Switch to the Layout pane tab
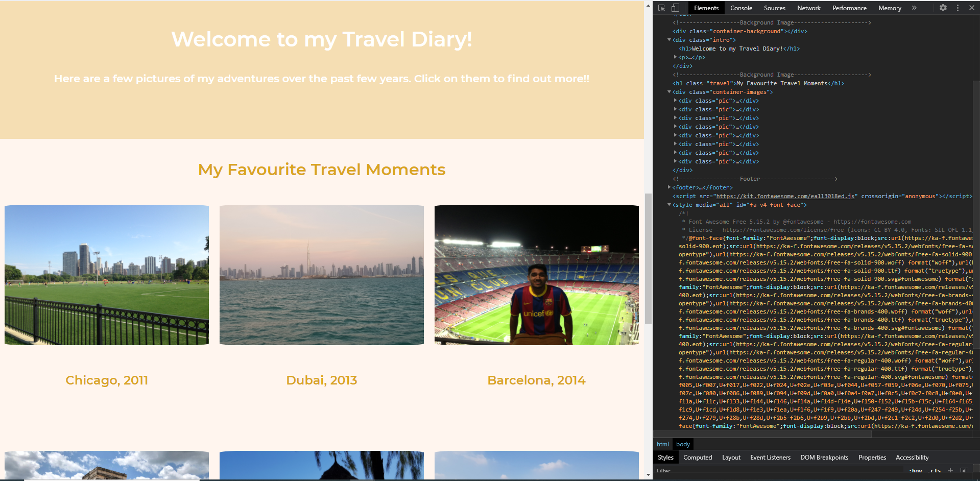Screen dimensions: 980x481 pyautogui.click(x=731, y=458)
